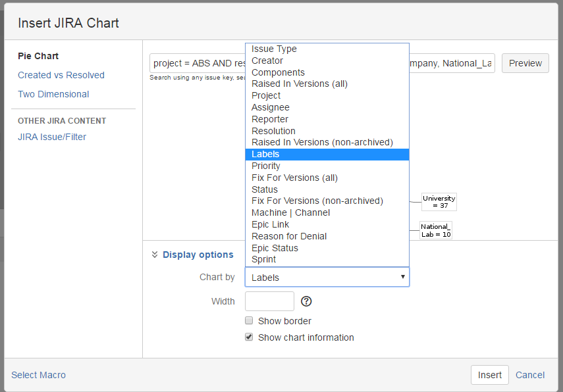
Task: Choose Creator in the dropdown list
Action: 327,61
